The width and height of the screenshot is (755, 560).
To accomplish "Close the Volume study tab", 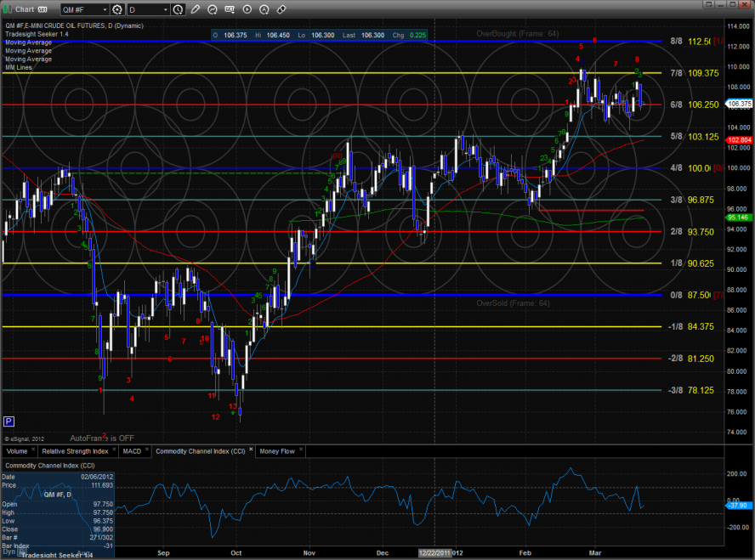I will tap(32, 450).
